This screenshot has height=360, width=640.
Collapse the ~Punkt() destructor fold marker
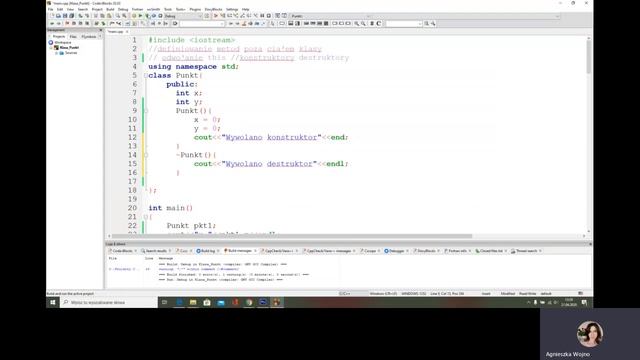point(146,155)
